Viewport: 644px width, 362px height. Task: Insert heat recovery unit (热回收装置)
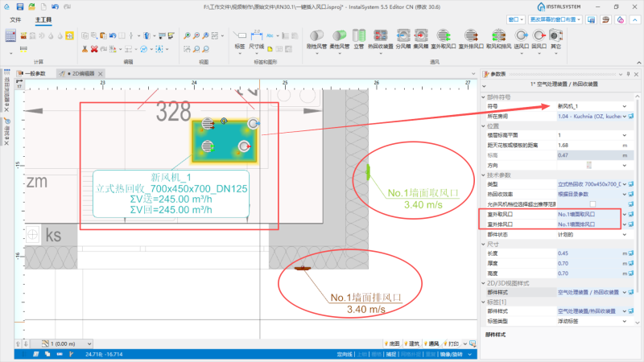click(x=380, y=39)
